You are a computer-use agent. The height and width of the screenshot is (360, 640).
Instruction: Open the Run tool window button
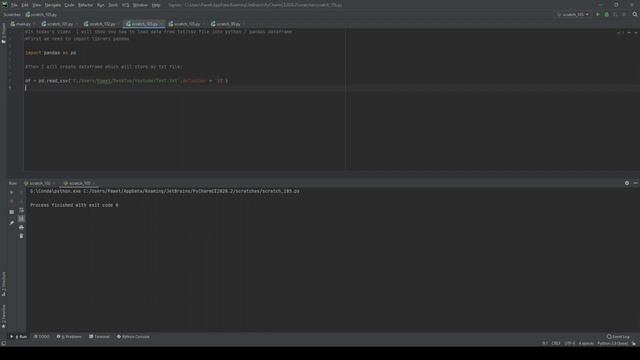(19, 337)
